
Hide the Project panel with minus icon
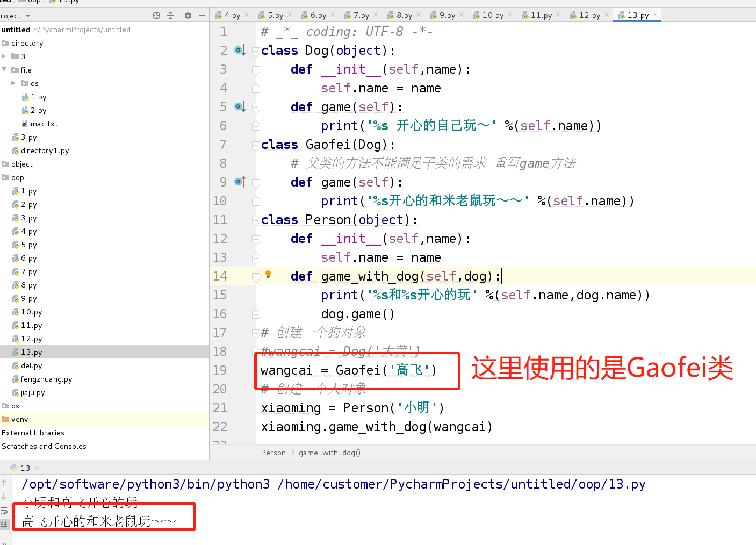202,16
